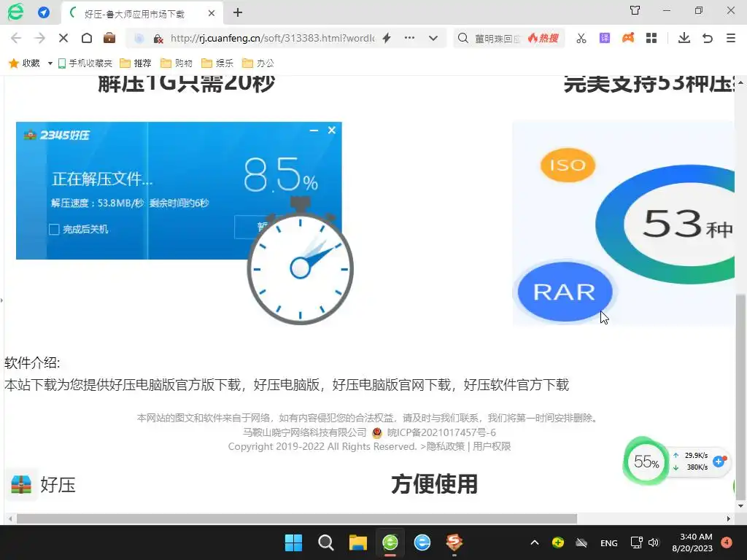Open the 办公 bookmarks folder
Viewport: 747px width, 560px height.
[259, 63]
